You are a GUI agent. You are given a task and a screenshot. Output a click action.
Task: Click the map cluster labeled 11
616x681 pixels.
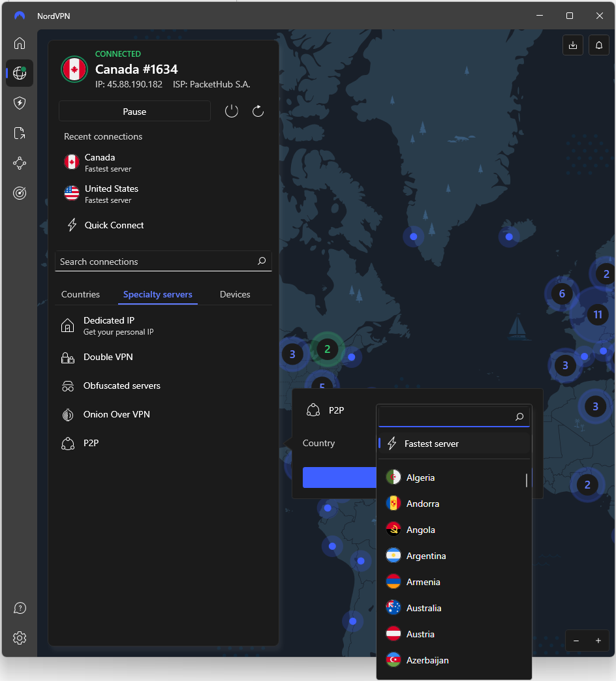click(598, 314)
